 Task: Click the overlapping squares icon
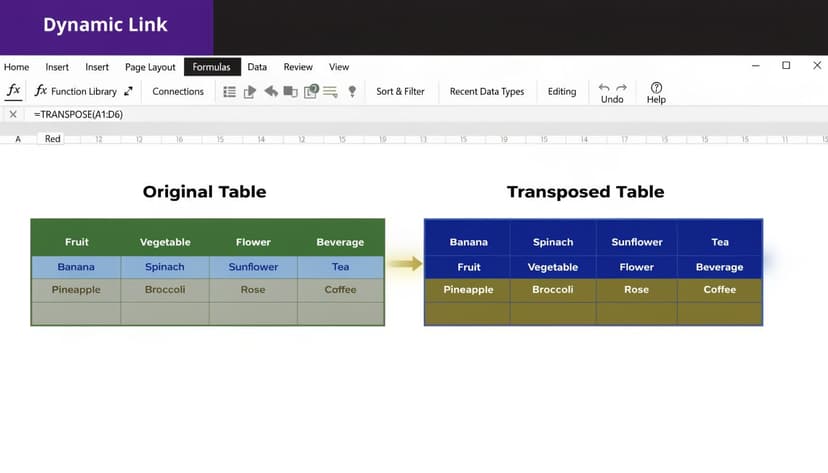click(290, 92)
